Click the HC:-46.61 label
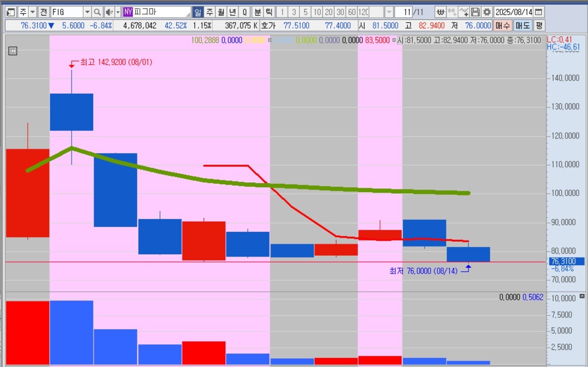Screen dimensions: 588x367 [563, 47]
